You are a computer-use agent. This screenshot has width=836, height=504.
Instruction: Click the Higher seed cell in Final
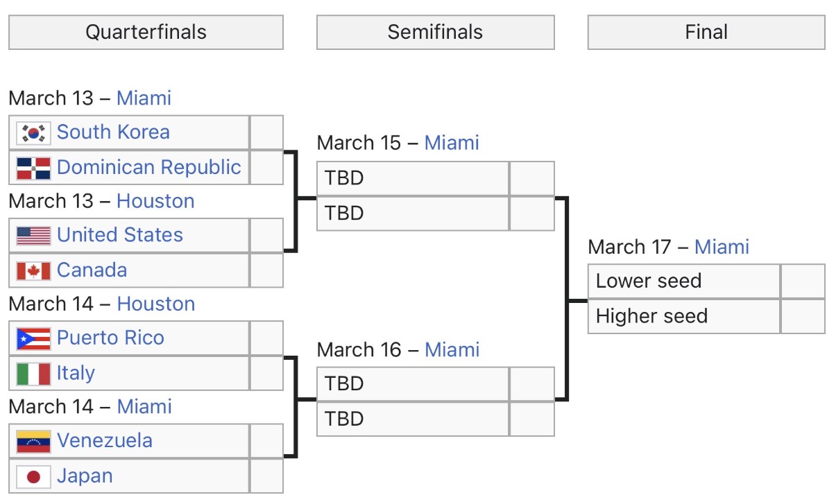tap(683, 317)
